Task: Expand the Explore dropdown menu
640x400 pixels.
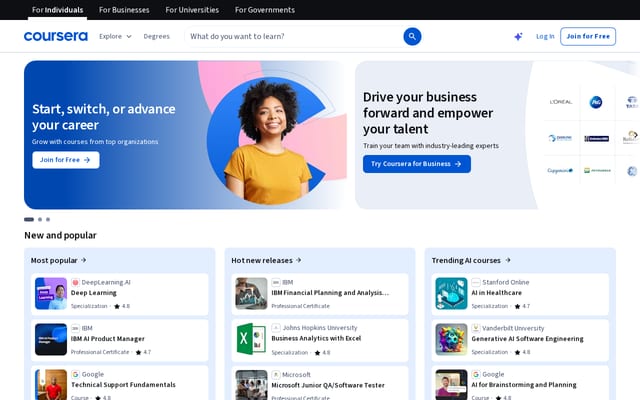Action: [115, 36]
